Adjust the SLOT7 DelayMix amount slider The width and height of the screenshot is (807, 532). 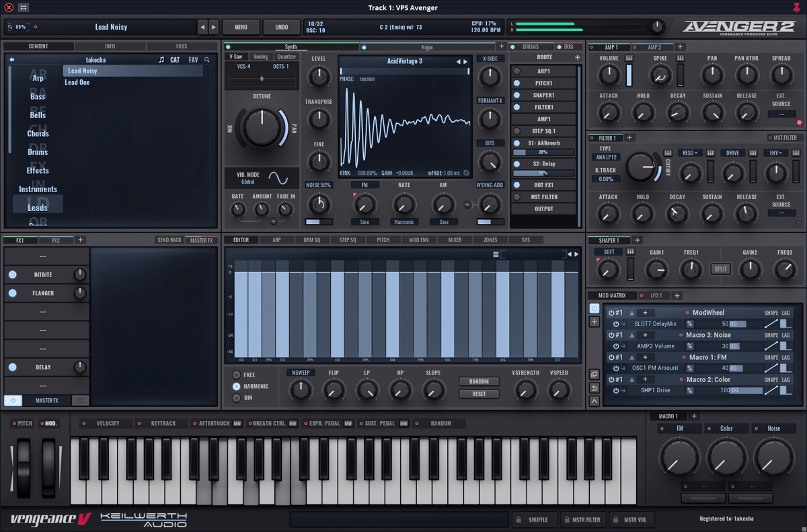[x=730, y=324]
